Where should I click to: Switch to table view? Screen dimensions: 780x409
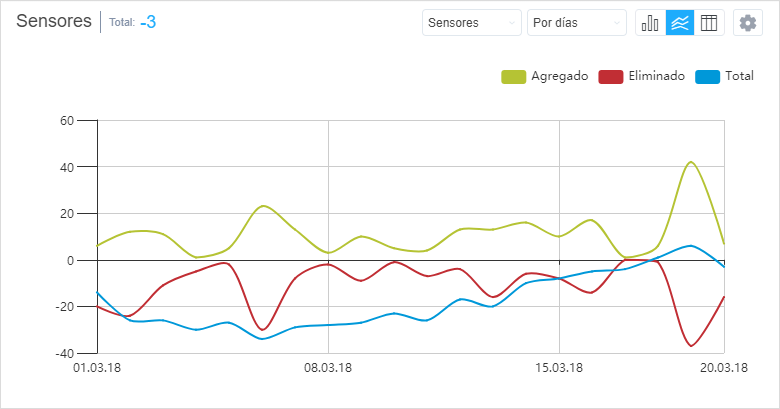point(708,23)
